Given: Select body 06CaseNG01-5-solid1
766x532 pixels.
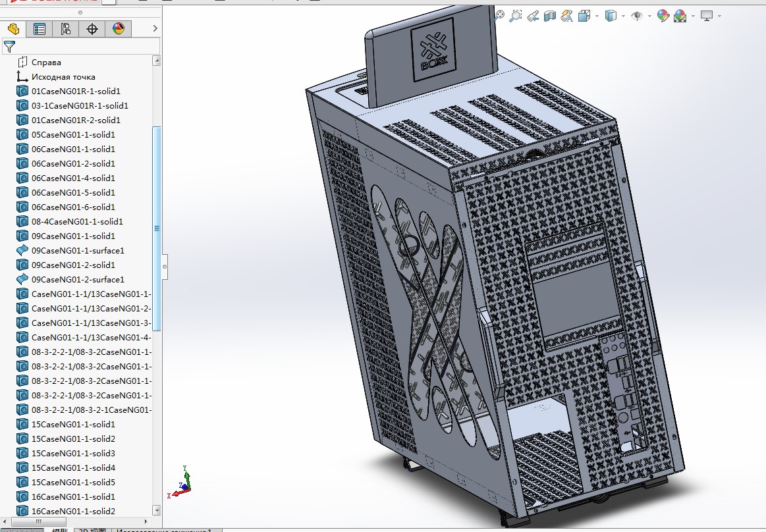Looking at the screenshot, I should coord(73,192).
